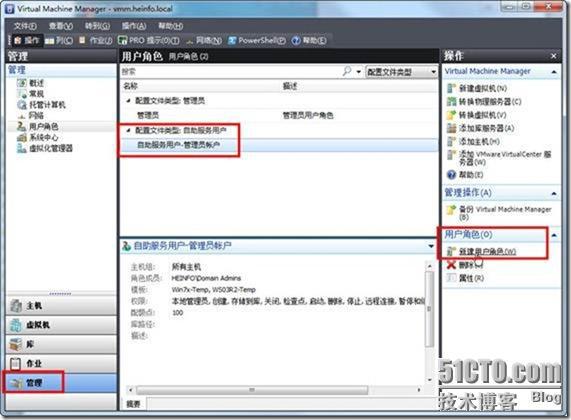Collapse the 管理操作(A) section

pyautogui.click(x=554, y=193)
